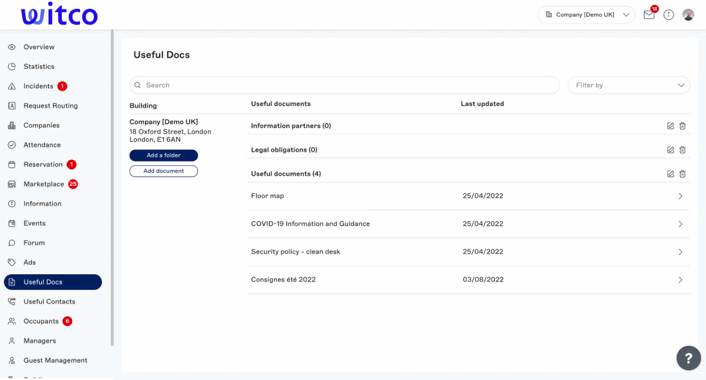Click the Reservation red badge

pyautogui.click(x=71, y=164)
